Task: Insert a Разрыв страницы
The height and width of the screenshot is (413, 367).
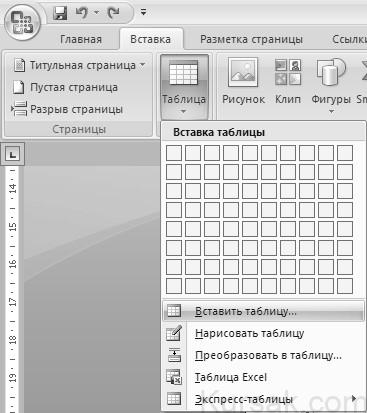Action: click(68, 109)
